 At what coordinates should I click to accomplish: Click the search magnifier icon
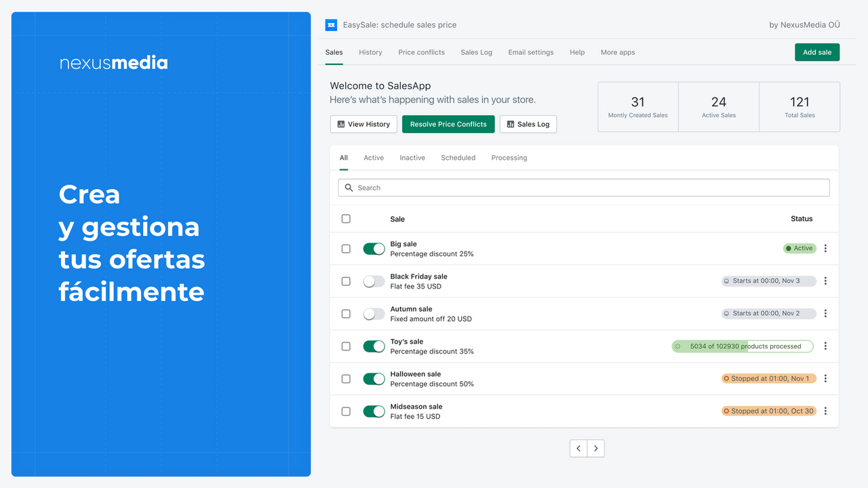point(349,188)
